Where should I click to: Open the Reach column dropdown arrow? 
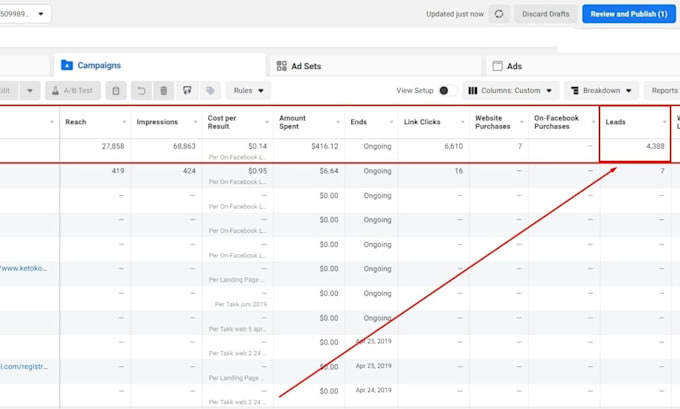coord(124,122)
